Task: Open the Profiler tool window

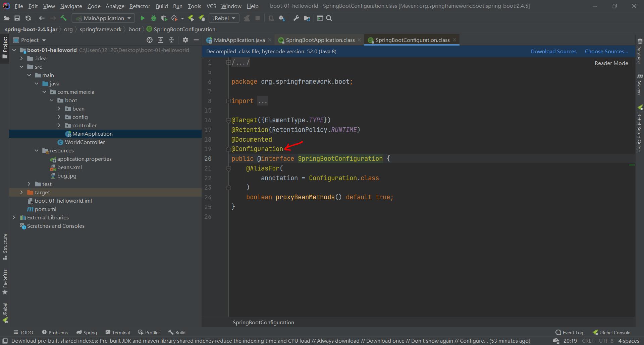Action: coord(149,332)
